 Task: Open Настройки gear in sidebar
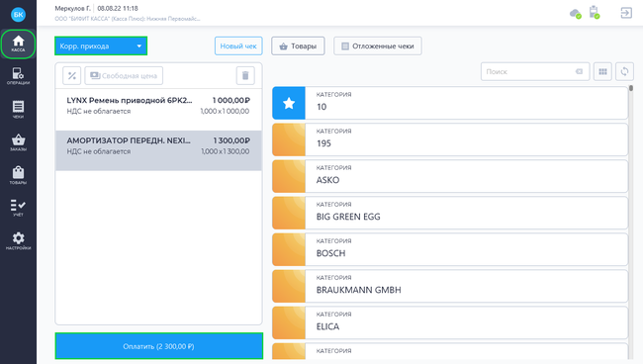(x=18, y=241)
